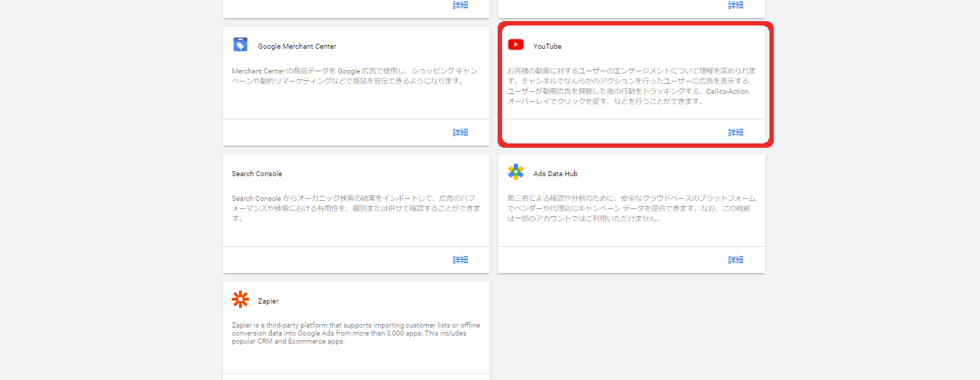The width and height of the screenshot is (980, 380).
Task: Click the Zapier asterisk icon
Action: click(240, 300)
